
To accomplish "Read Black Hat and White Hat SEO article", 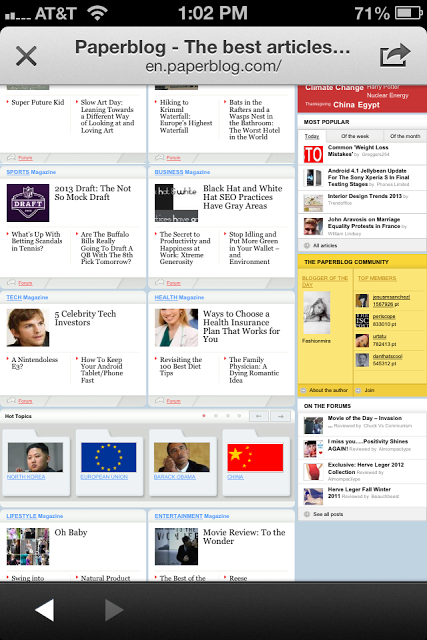I will 242,197.
